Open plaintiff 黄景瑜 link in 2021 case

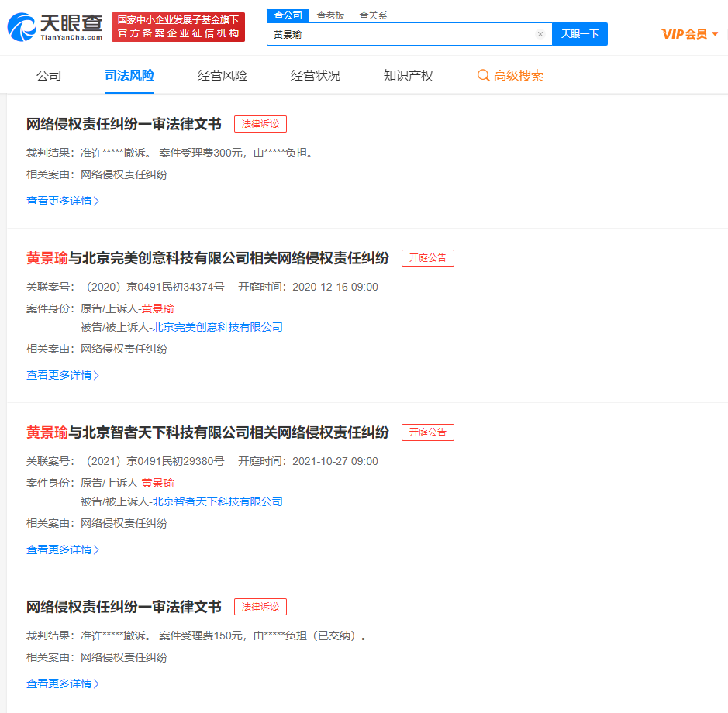[x=158, y=484]
